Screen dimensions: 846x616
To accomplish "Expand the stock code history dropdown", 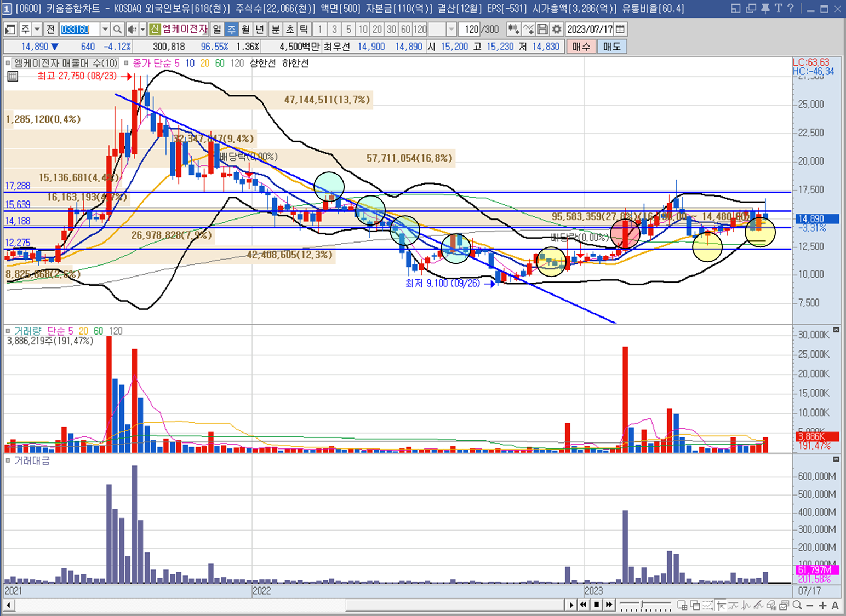I will (x=105, y=29).
